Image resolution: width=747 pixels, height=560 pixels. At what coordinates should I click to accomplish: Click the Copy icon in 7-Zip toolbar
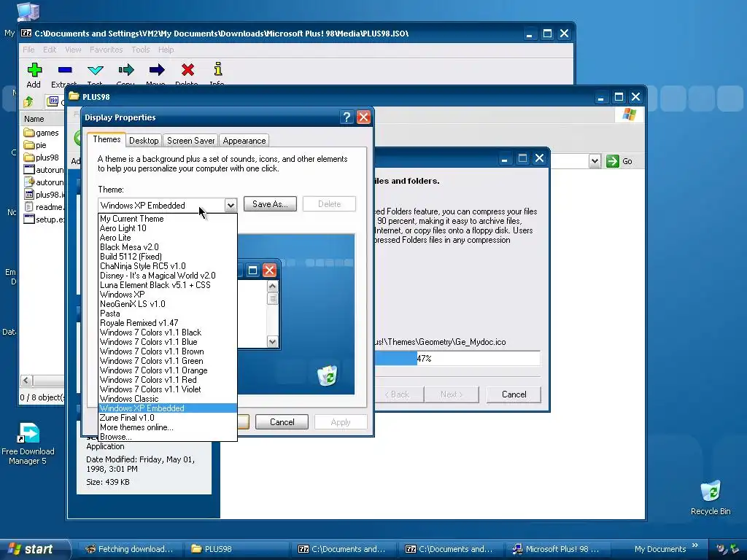tap(125, 70)
